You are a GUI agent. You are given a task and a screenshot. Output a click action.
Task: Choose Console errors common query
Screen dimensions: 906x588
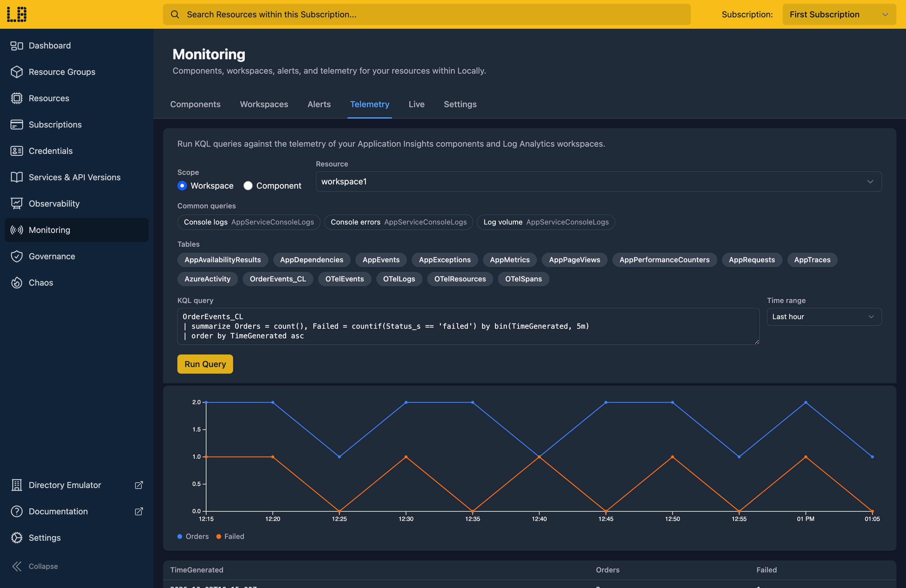coord(398,222)
